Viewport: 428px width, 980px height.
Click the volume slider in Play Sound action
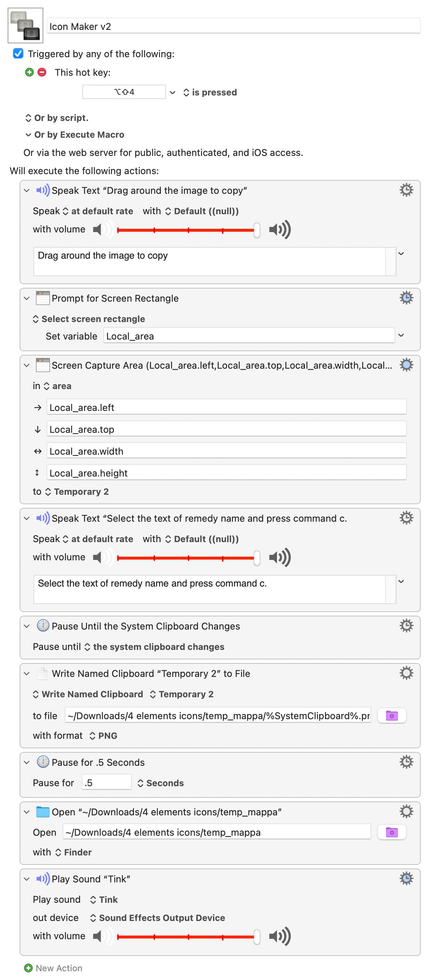(188, 936)
